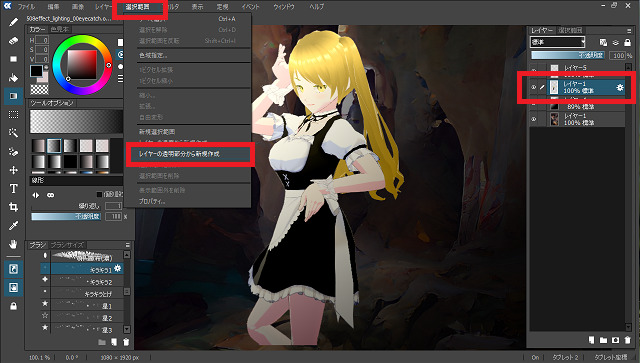The width and height of the screenshot is (640, 363).
Task: Select the Move tool
Action: [x=13, y=170]
